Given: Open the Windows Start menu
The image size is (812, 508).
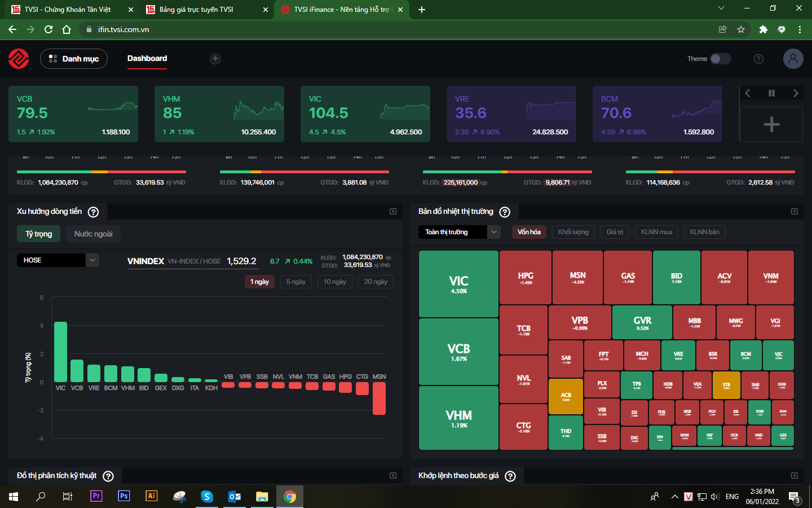Looking at the screenshot, I should pyautogui.click(x=14, y=496).
